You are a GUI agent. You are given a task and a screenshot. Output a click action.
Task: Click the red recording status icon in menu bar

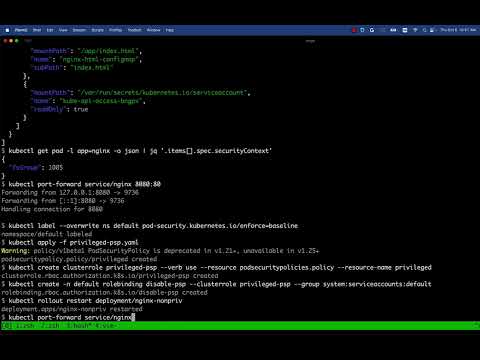(x=354, y=30)
